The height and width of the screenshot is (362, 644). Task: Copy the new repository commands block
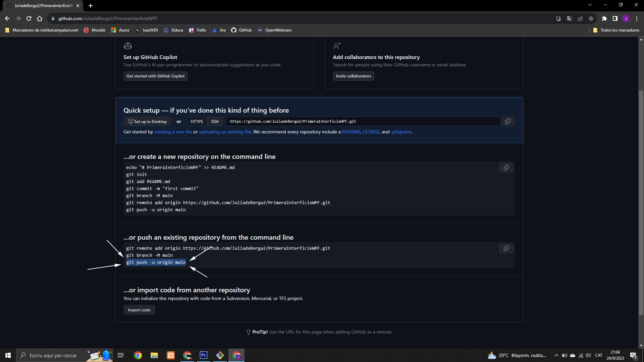506,168
